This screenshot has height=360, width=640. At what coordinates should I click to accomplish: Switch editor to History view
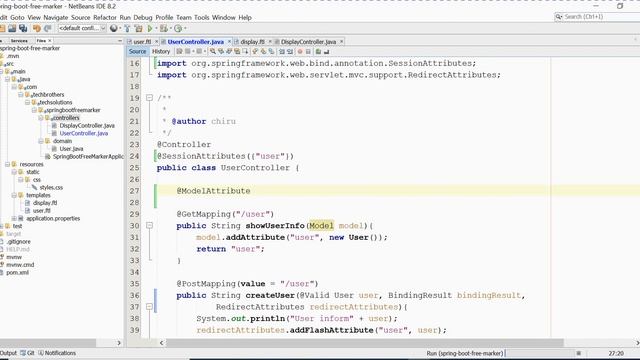(x=161, y=51)
